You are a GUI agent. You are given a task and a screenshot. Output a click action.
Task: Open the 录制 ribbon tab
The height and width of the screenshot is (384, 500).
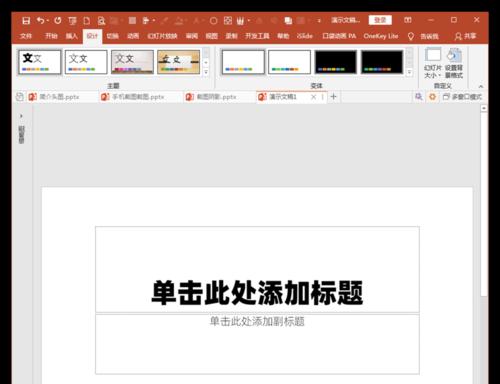tap(231, 36)
